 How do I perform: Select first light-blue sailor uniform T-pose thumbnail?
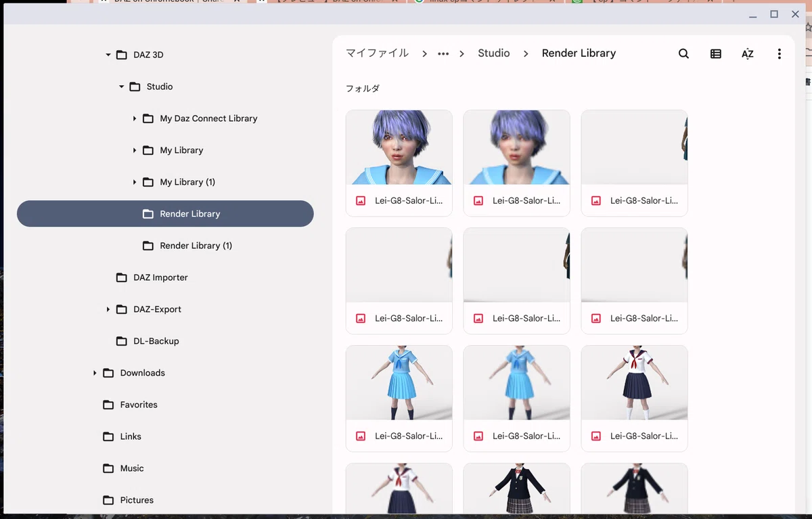pos(399,383)
